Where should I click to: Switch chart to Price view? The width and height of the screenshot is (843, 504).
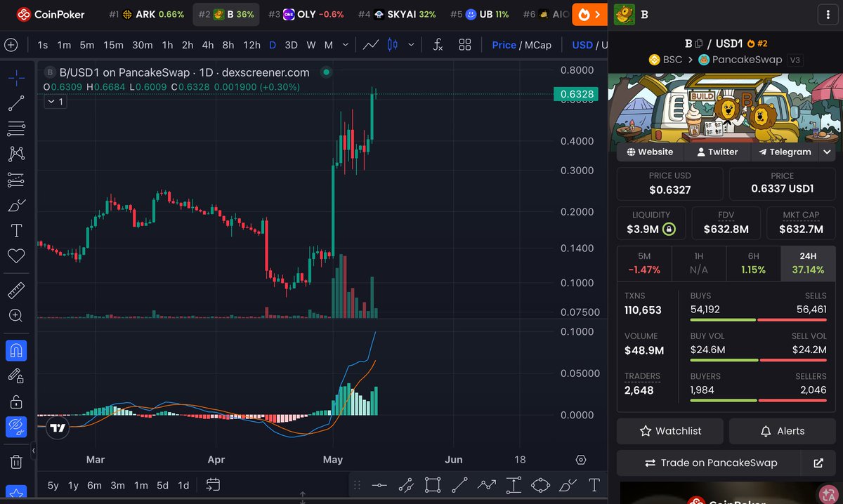pos(504,45)
